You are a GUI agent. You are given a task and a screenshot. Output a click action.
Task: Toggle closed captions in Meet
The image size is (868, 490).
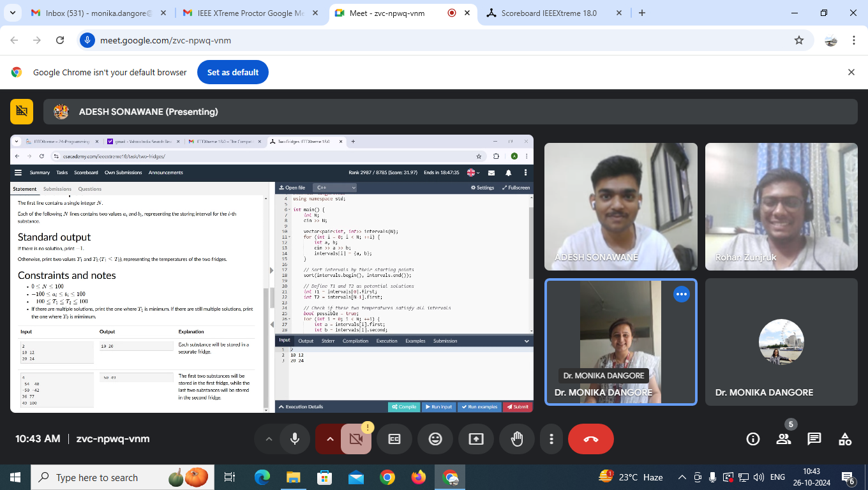click(x=394, y=439)
